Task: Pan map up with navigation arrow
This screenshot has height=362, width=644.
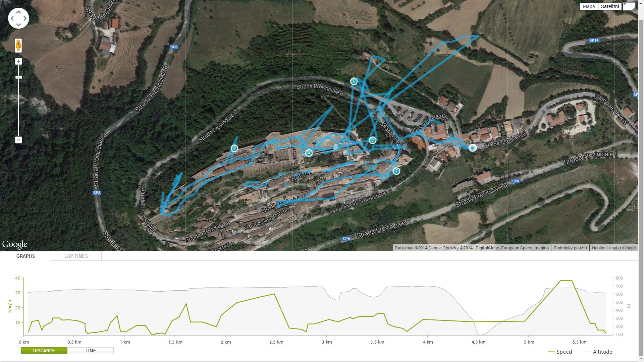Action: coord(18,12)
